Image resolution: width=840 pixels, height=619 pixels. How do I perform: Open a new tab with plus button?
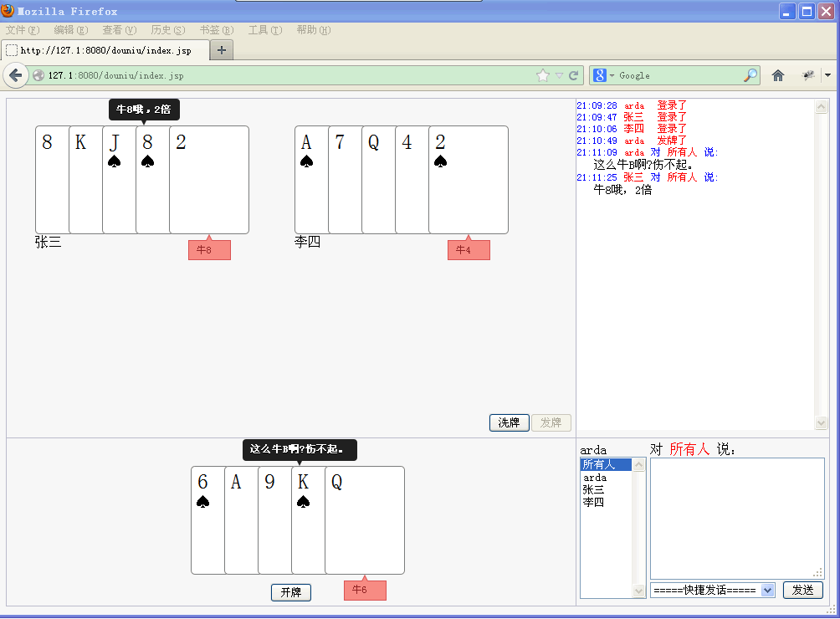click(x=221, y=50)
